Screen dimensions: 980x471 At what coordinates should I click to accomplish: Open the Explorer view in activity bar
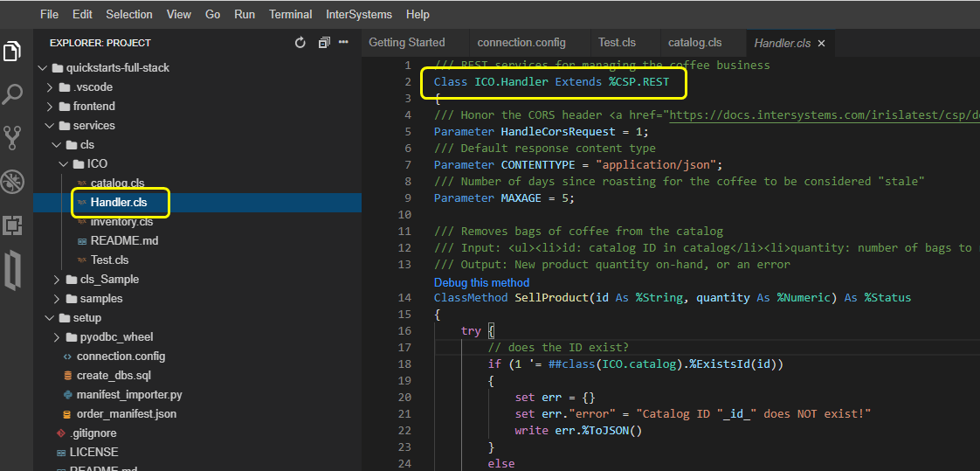12,52
